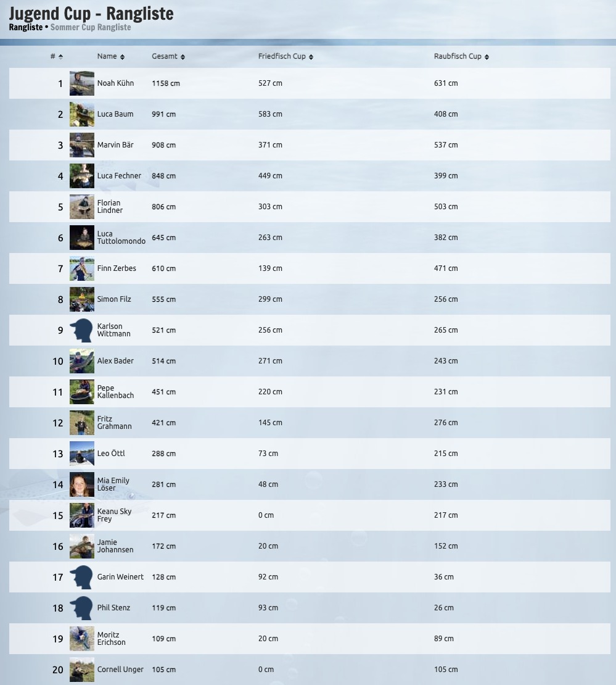Image resolution: width=616 pixels, height=685 pixels.
Task: Click Mia Emily Löser's portrait thumbnail
Action: pos(81,484)
